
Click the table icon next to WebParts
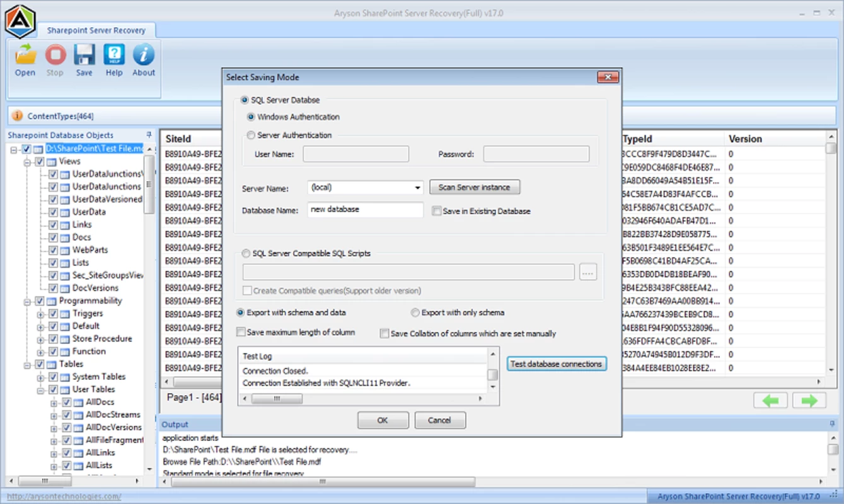click(65, 250)
